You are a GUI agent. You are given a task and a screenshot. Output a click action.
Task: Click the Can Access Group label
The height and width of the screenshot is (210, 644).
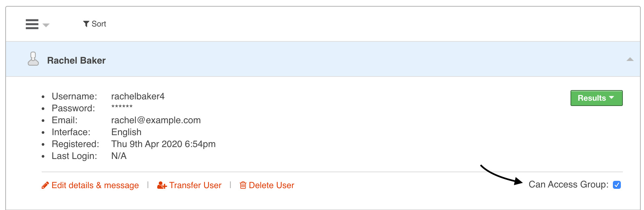568,184
